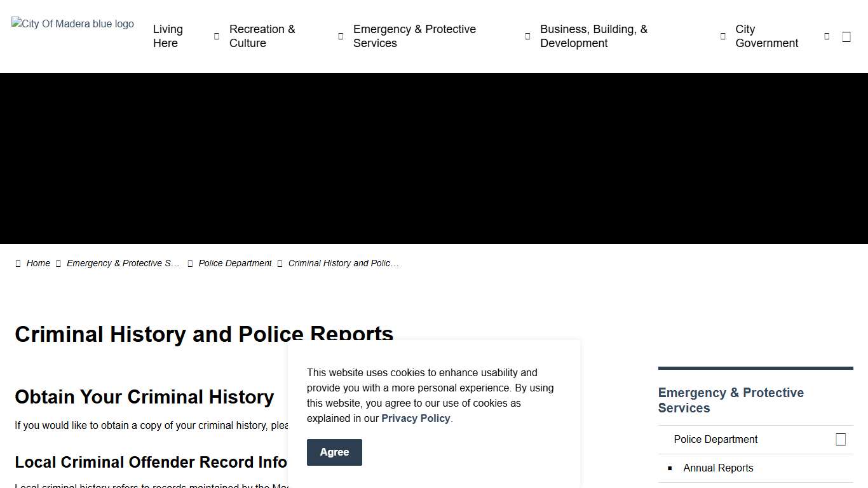The width and height of the screenshot is (868, 488).
Task: Click Police Department in the breadcrumb trail
Action: [x=234, y=263]
